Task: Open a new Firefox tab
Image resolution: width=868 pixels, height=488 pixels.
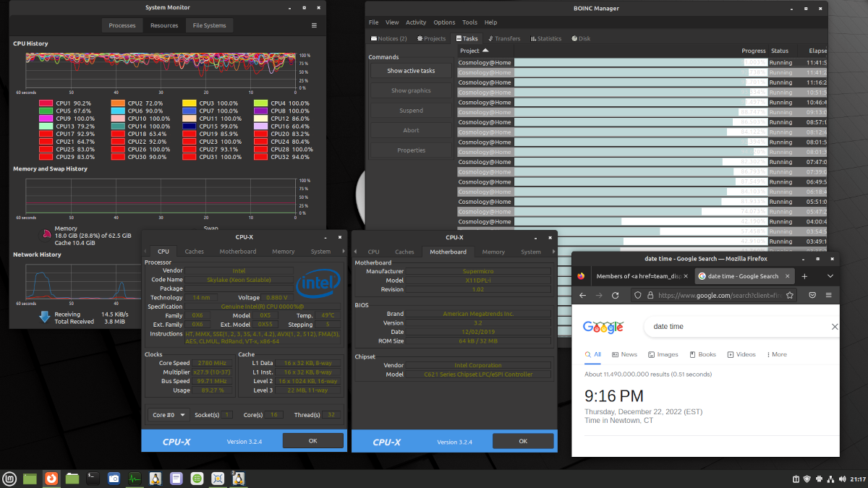Action: (x=804, y=276)
